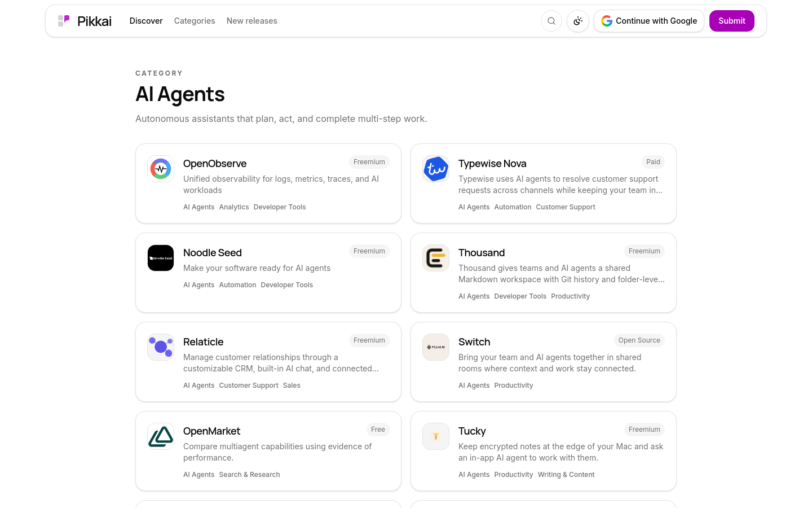Open the Noodle Seed title link
Screen dimensions: 812x508
click(213, 253)
